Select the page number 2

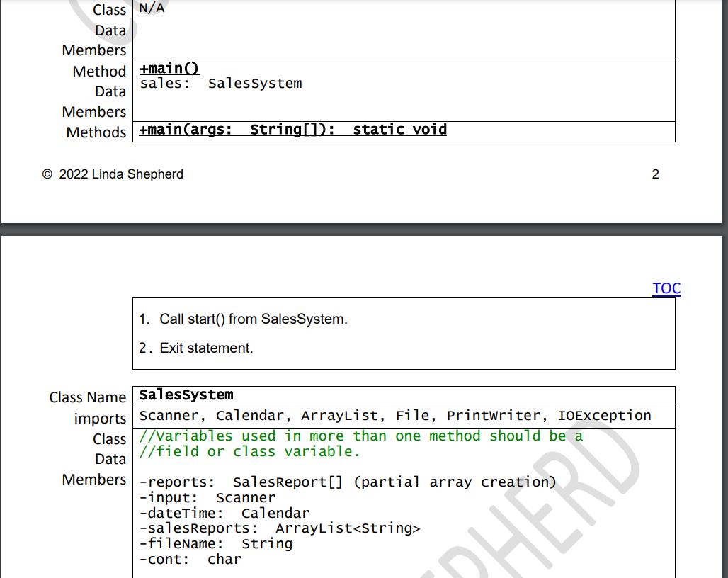(x=655, y=174)
